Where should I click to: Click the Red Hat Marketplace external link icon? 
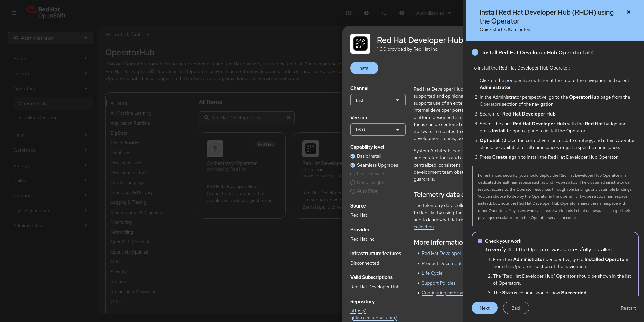pyautogui.click(x=152, y=71)
